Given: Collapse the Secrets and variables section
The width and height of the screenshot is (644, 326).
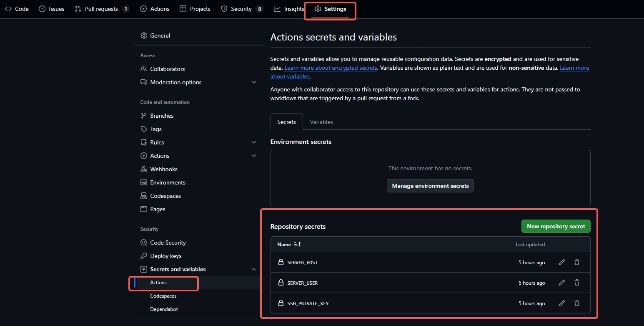Looking at the screenshot, I should point(254,269).
